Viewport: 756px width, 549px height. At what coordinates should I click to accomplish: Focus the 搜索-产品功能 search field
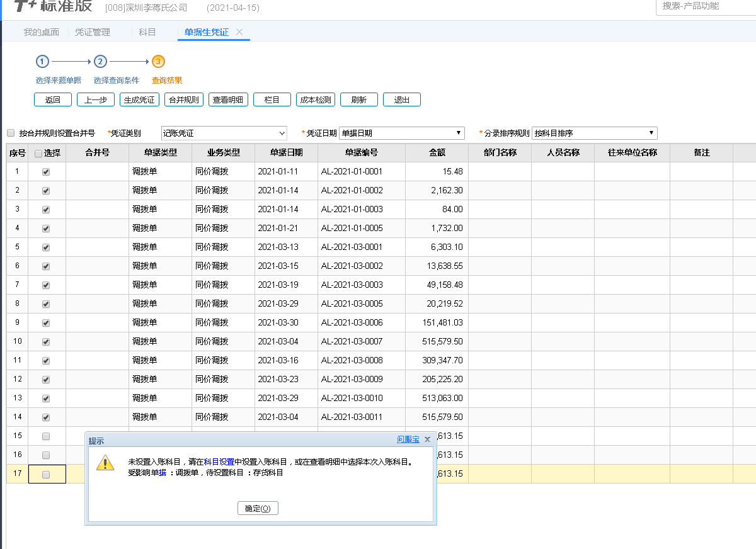tap(706, 6)
